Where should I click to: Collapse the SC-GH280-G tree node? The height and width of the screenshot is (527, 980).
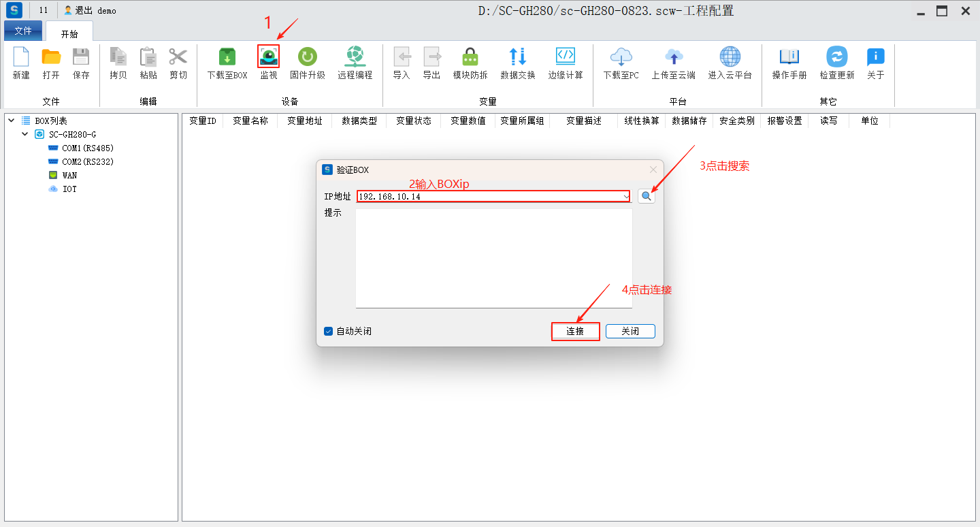[25, 134]
